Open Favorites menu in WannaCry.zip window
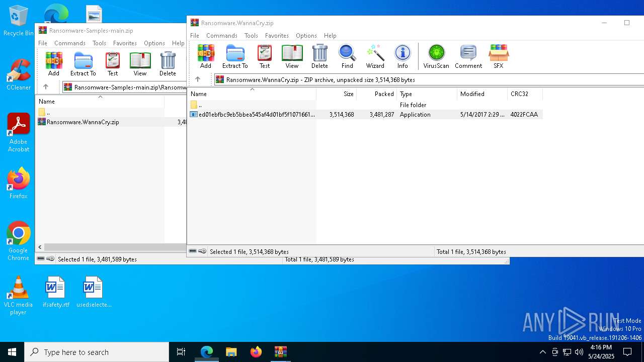 coord(277,36)
